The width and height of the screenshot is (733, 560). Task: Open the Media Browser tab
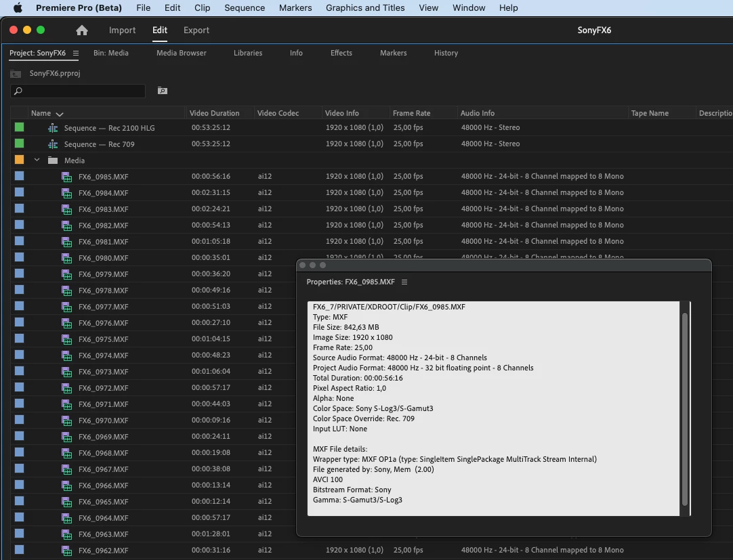click(x=182, y=53)
